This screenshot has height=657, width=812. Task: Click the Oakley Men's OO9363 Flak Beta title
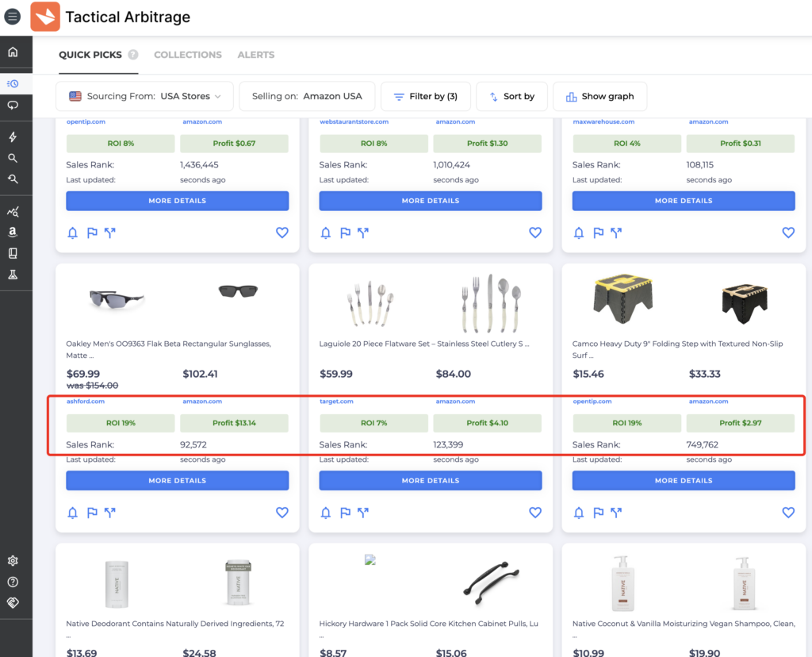(x=168, y=349)
